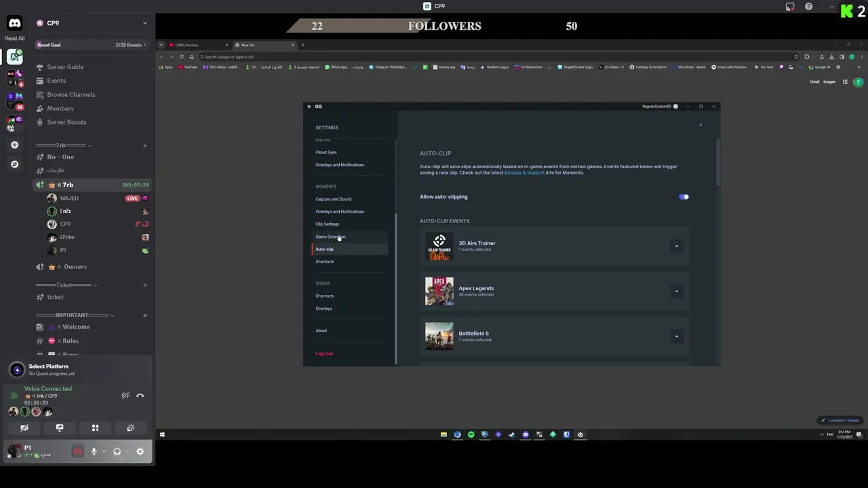Toggle Allow auto-clipping switch

(x=684, y=197)
